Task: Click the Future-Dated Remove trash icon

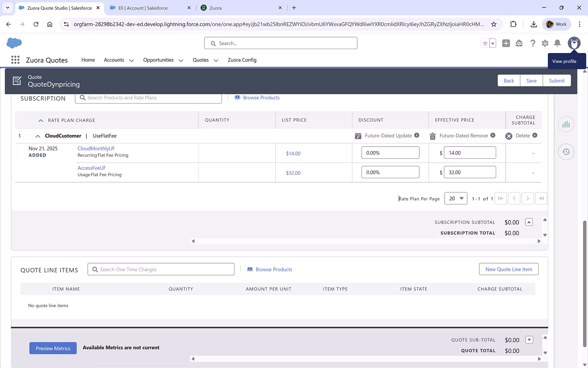Action: coord(432,136)
